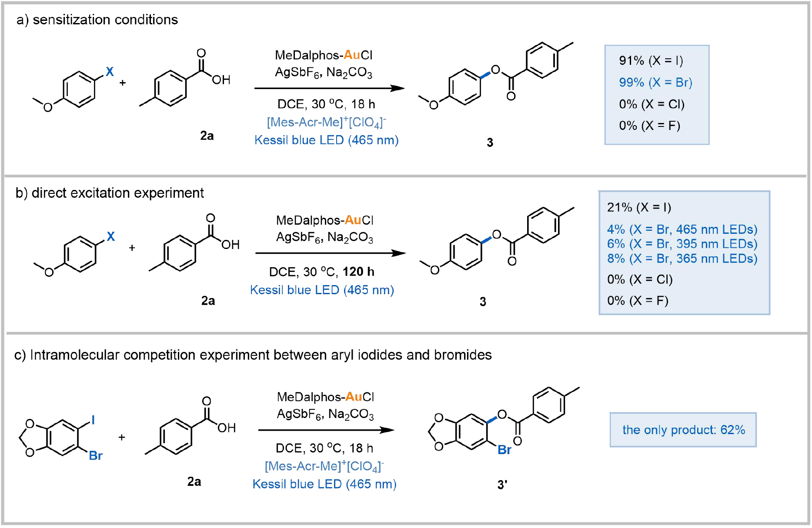Click the '6% (X = Br, 395 nm LEDs)' line
Screen dimensions: 812x528
pos(682,244)
